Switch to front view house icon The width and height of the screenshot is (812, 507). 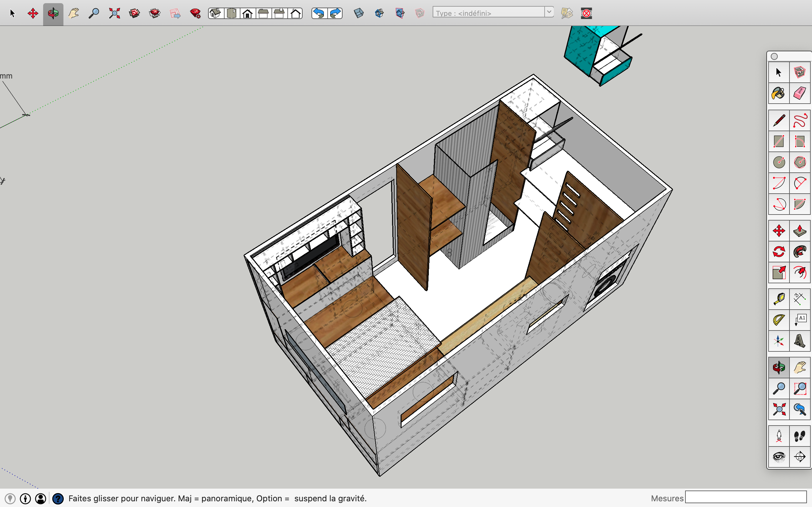247,13
